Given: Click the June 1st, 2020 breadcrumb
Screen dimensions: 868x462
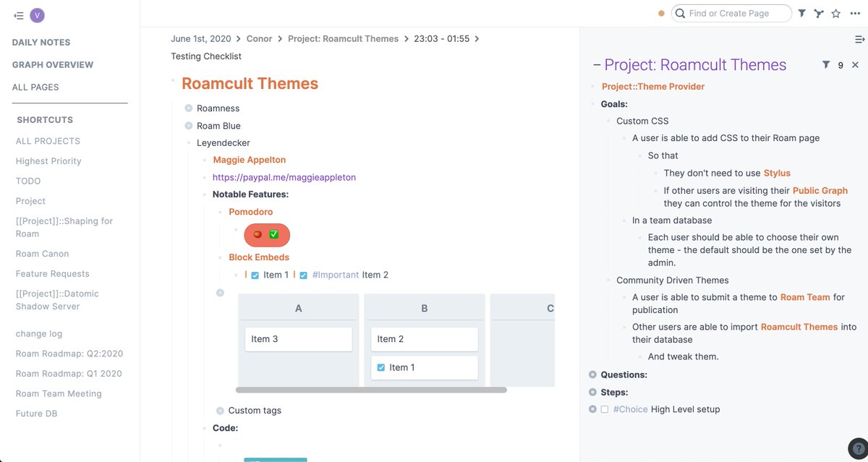Looking at the screenshot, I should tap(201, 39).
